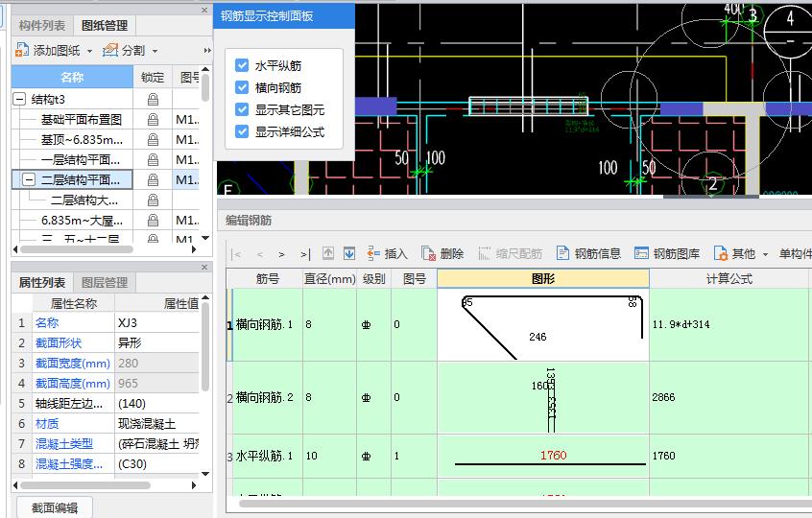Collapse the 结构t3 tree node
This screenshot has height=518, width=812.
pos(19,99)
